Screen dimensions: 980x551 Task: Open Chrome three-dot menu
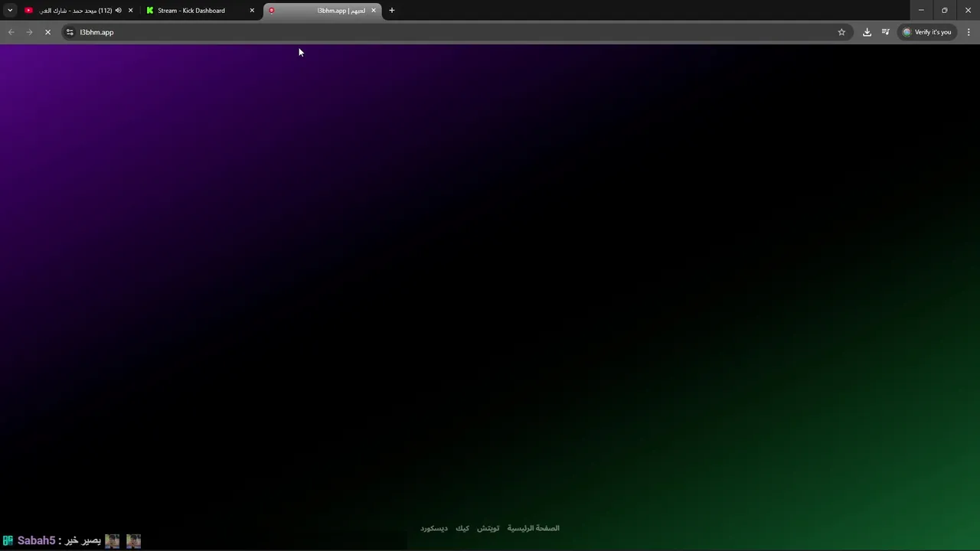click(x=969, y=32)
